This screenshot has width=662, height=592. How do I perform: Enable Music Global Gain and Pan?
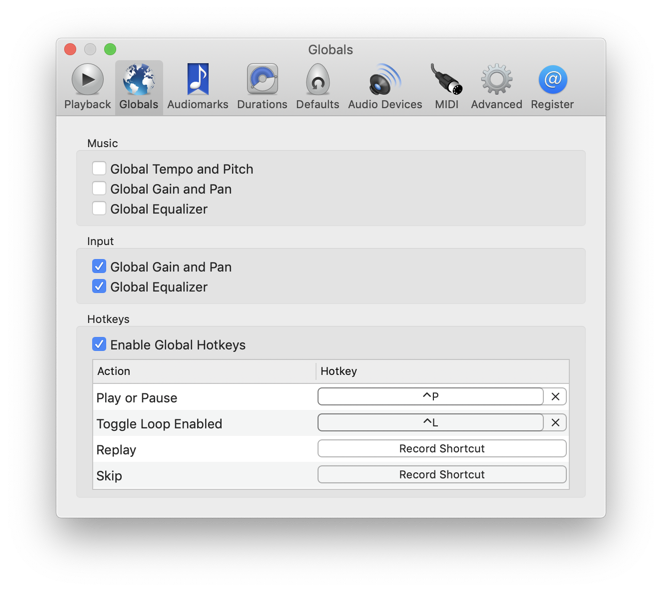pos(99,189)
